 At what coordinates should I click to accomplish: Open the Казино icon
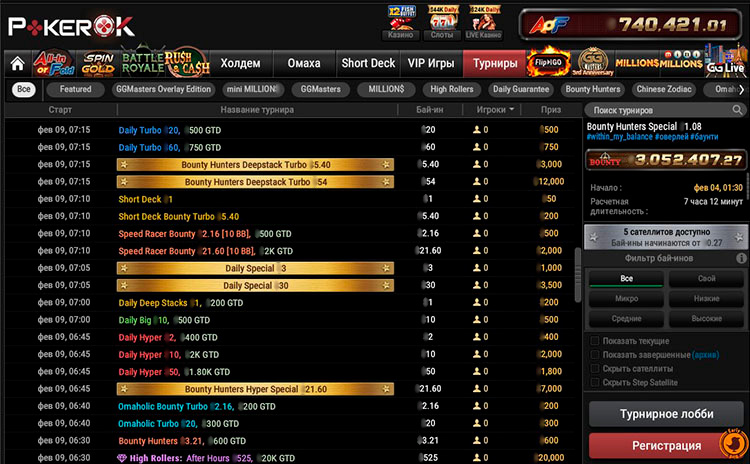point(401,22)
